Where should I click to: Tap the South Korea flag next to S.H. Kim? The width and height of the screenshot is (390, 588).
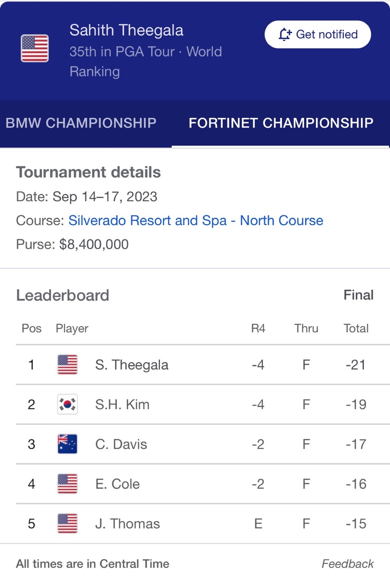(67, 404)
